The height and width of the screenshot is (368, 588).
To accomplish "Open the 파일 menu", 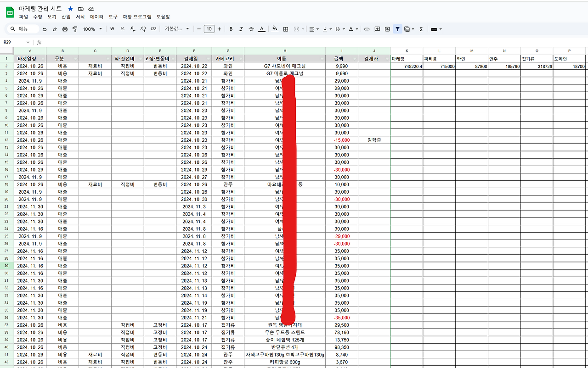I will [x=23, y=17].
